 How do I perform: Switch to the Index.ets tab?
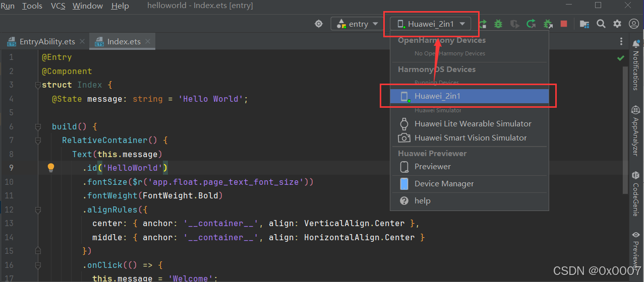pos(122,42)
